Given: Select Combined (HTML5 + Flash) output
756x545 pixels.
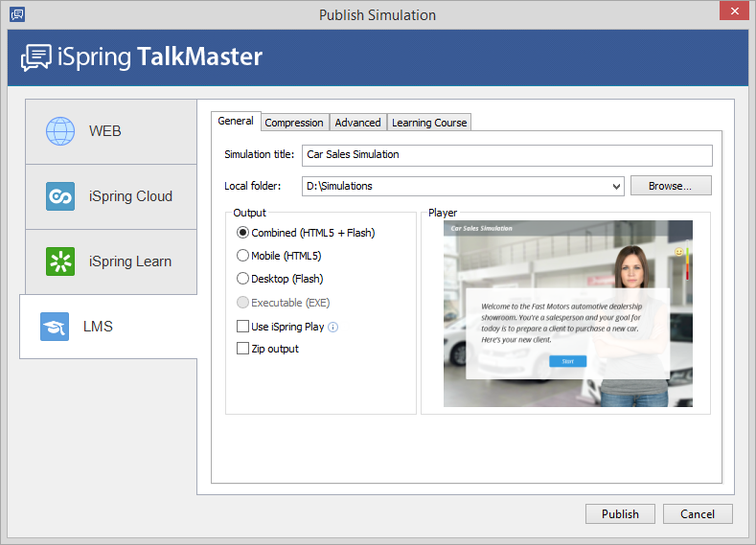Looking at the screenshot, I should pos(242,233).
